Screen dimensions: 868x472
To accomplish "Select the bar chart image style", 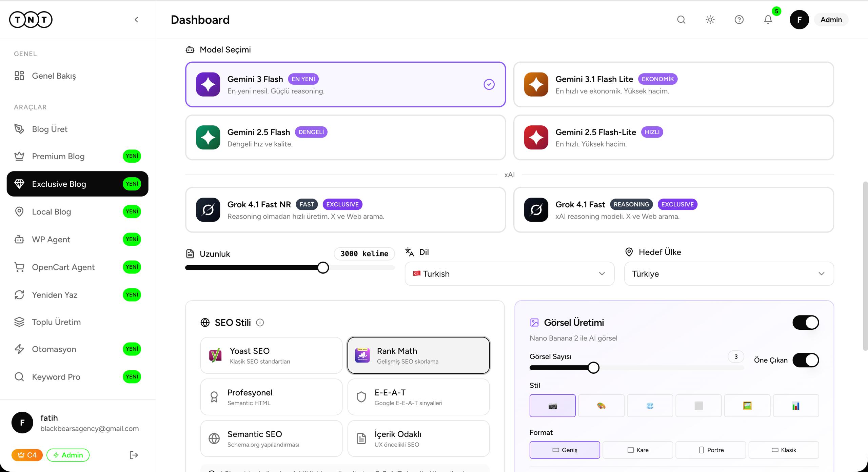I will [796, 406].
